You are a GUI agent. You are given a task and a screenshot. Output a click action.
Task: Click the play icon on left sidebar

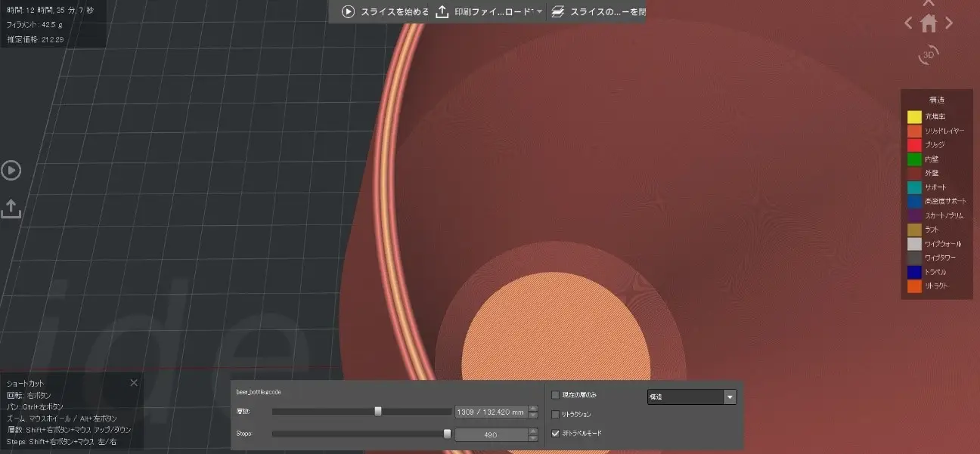click(x=11, y=170)
